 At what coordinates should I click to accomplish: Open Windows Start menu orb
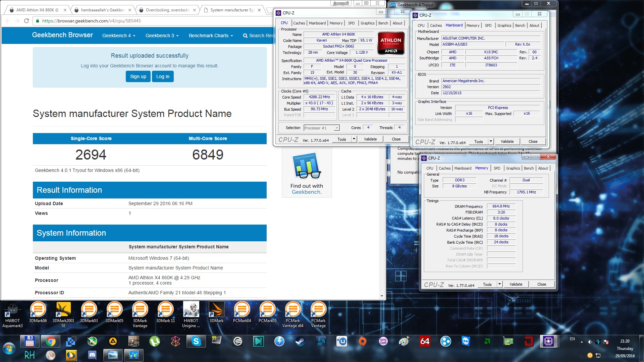point(9,348)
